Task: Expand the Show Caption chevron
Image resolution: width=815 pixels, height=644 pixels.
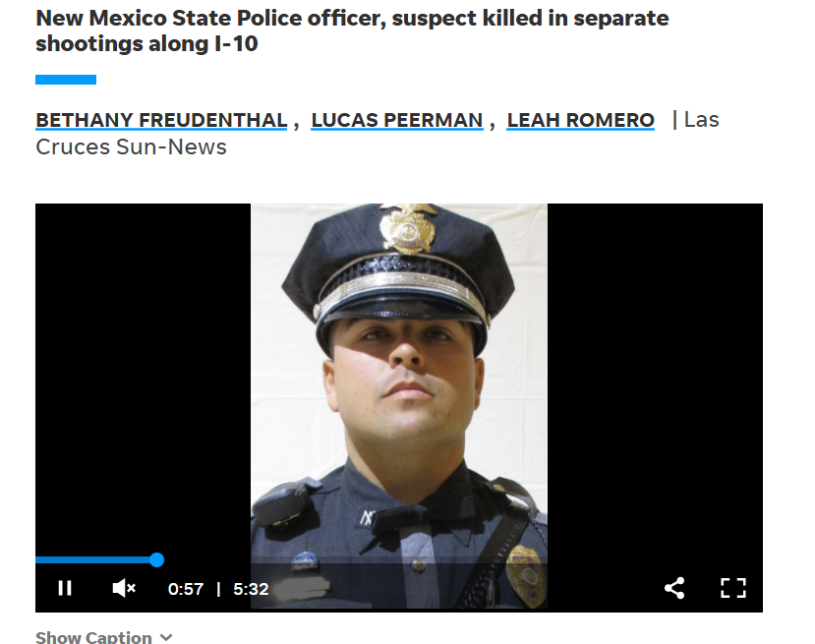Action: click(x=166, y=637)
